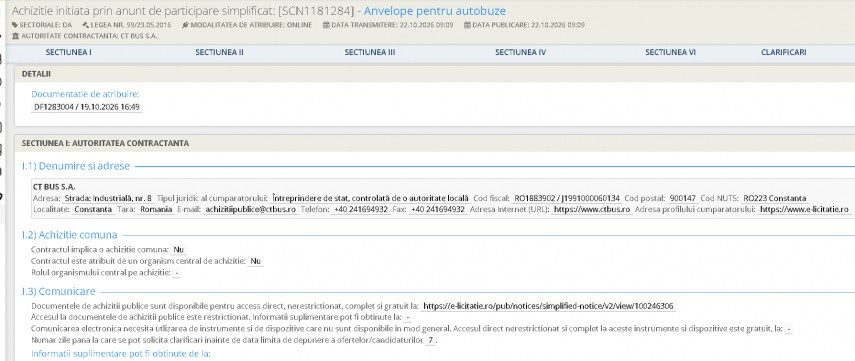855x361 pixels.
Task: Open the e-licitatie.ro simplified-notice URL 100246306
Action: coord(549,306)
